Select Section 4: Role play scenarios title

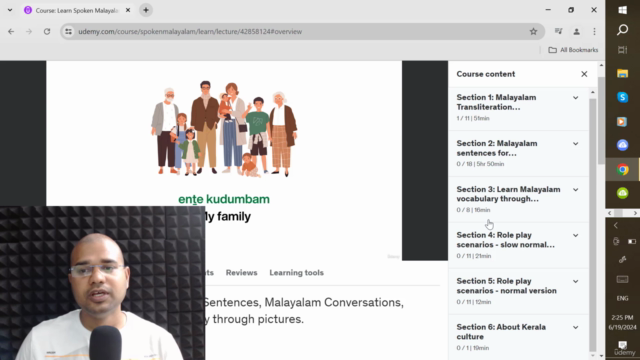click(x=505, y=240)
